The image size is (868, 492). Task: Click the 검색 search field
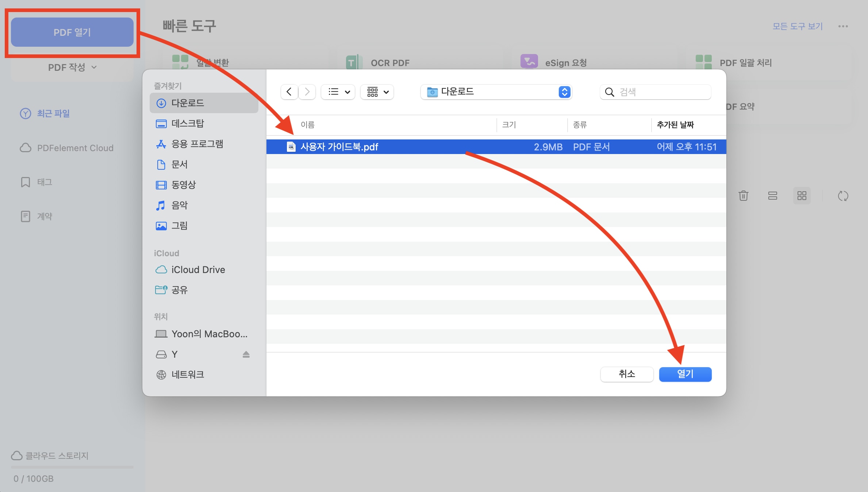[x=656, y=92]
